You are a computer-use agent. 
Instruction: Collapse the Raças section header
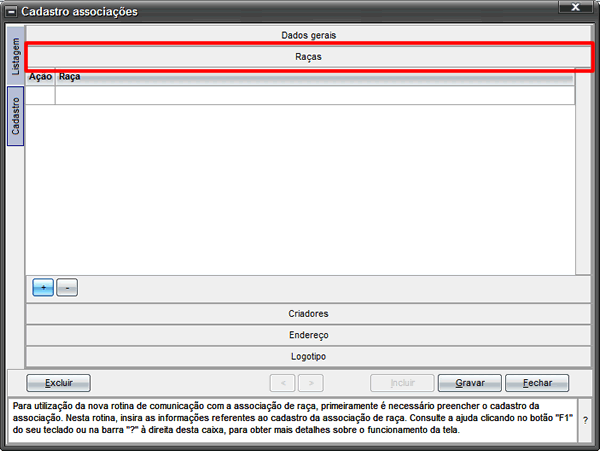click(308, 57)
